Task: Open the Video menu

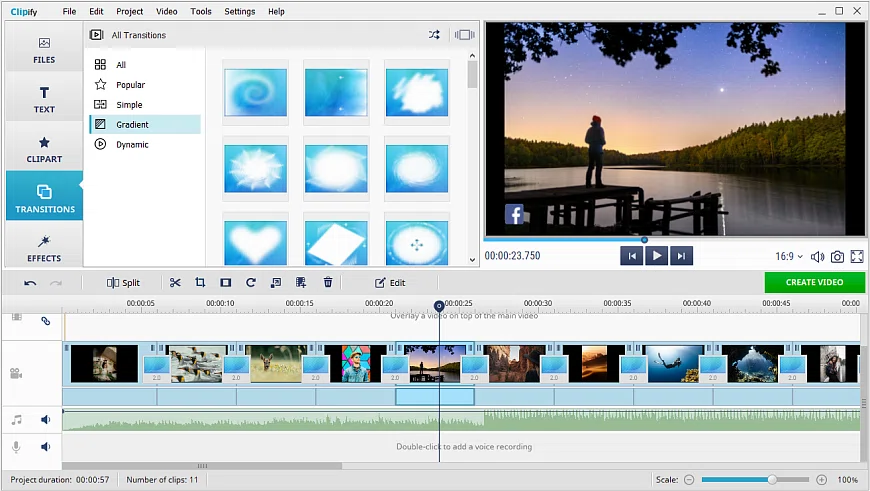Action: coord(166,11)
